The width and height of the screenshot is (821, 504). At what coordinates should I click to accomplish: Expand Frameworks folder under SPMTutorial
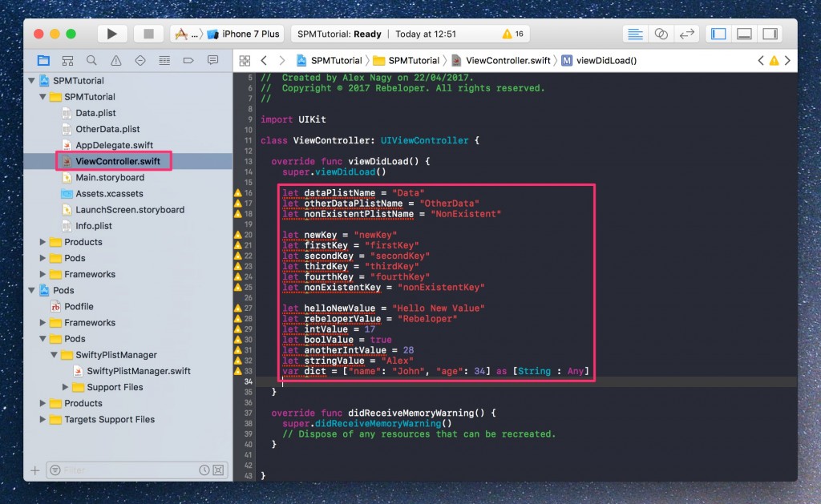42,274
